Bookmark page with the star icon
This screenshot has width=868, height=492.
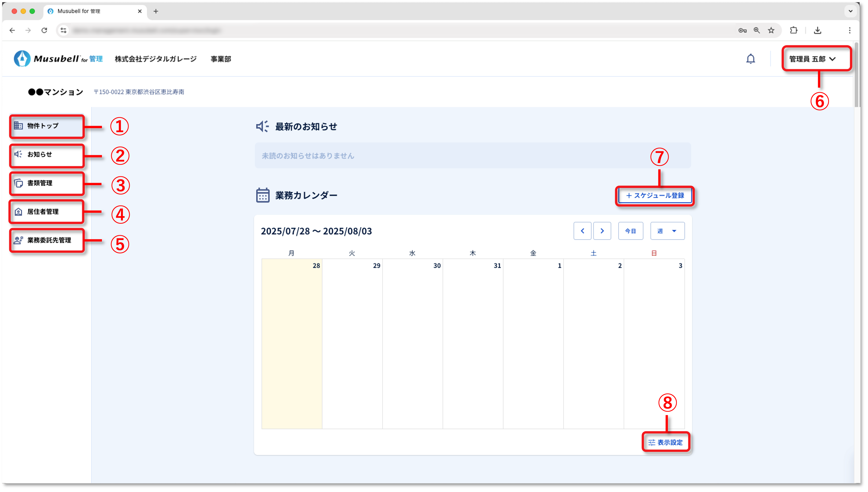[771, 30]
